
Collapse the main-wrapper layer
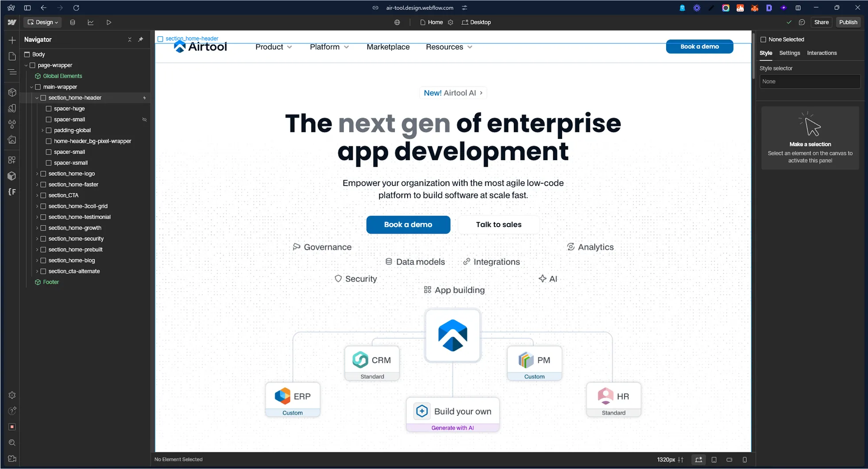[x=31, y=87]
